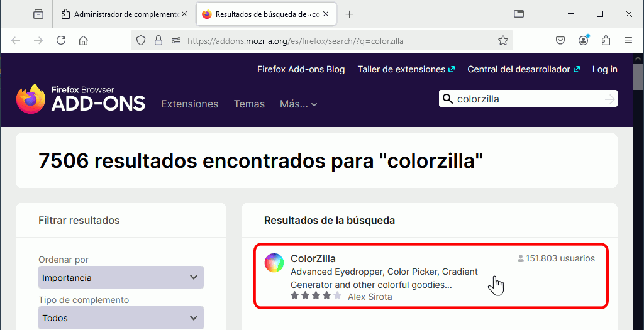Reload the current page
The height and width of the screenshot is (330, 644).
[61, 40]
